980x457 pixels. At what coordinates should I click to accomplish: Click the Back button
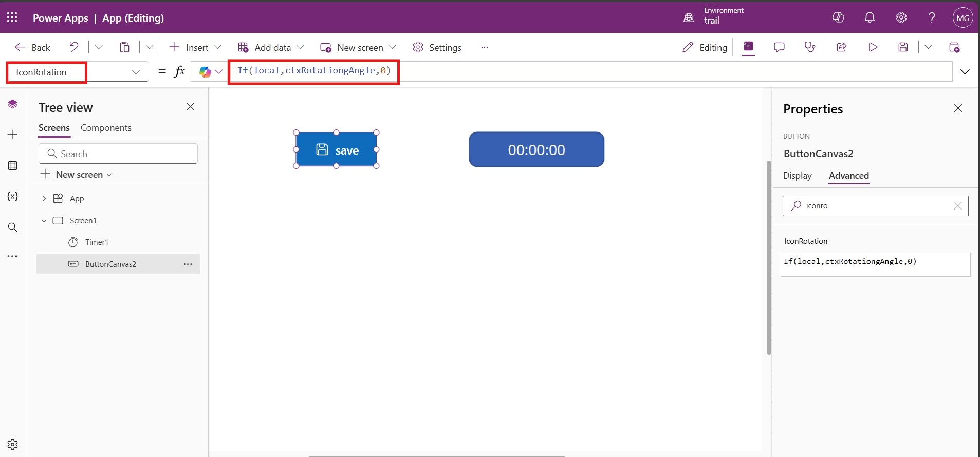[x=33, y=47]
